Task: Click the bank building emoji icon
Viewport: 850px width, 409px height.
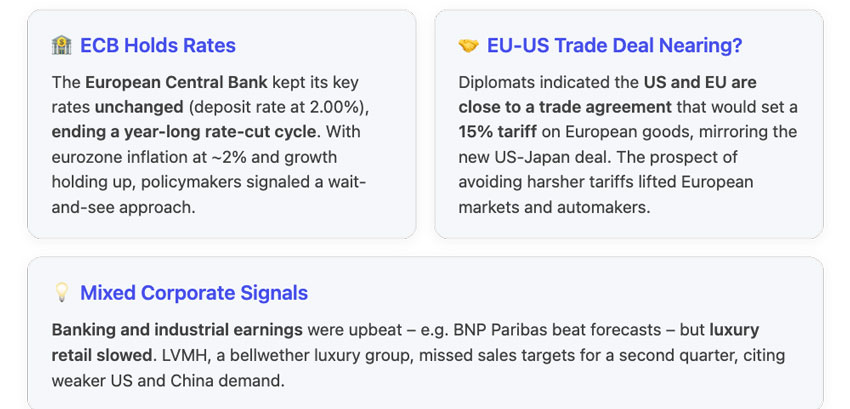Action: pyautogui.click(x=61, y=46)
